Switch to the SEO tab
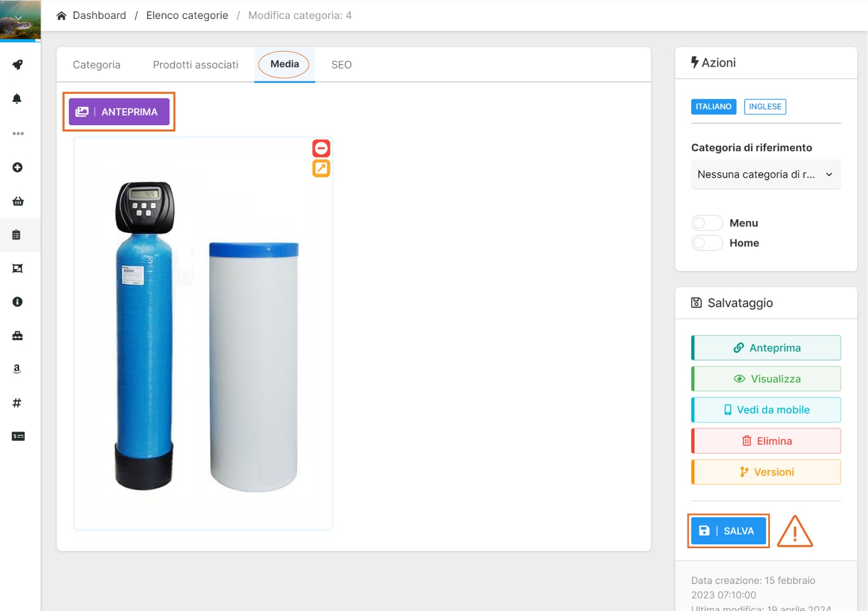 (x=341, y=65)
